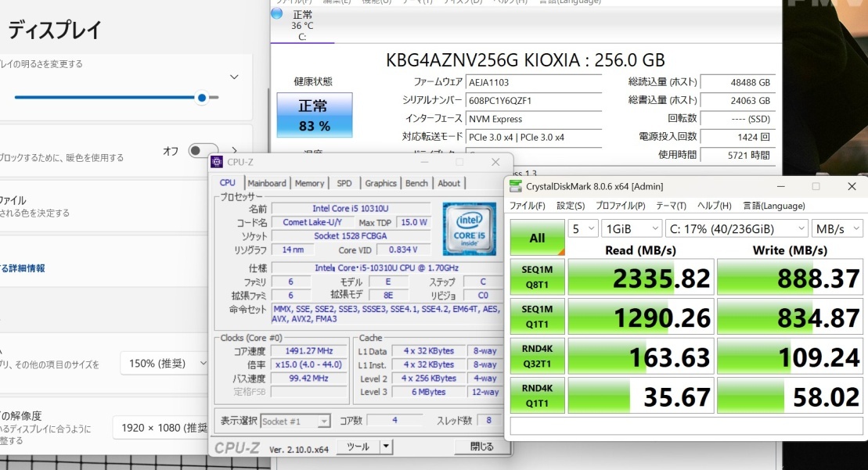Switch to the About tab in CPU-Z
Screen dimensions: 868x470
(449, 183)
